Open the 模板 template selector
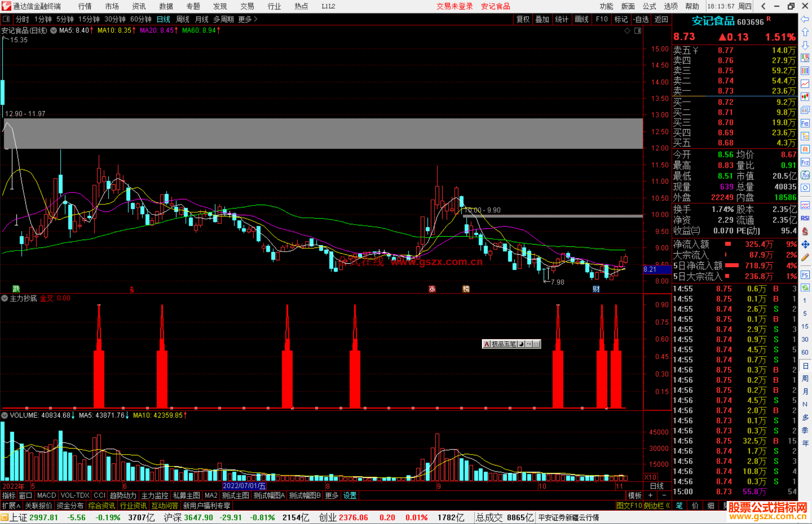Screen dimensions: 812x524 point(635,495)
